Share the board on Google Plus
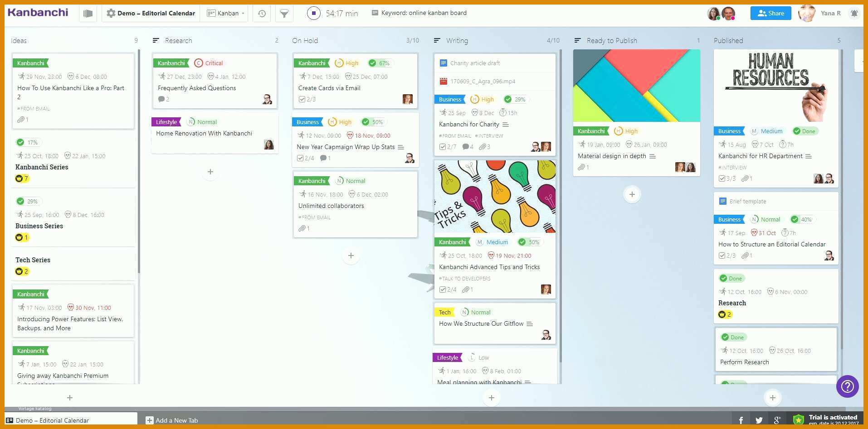This screenshot has width=868, height=429. [x=777, y=420]
